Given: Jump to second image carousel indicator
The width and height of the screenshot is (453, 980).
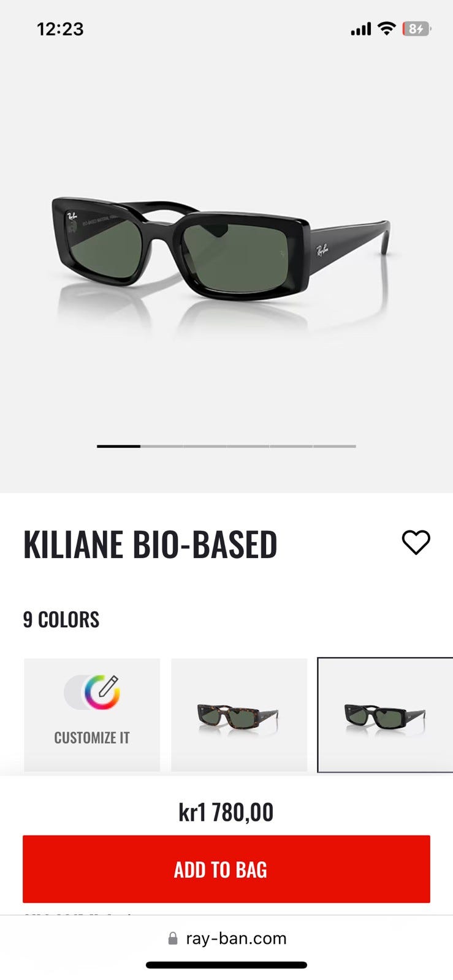Looking at the screenshot, I should click(x=162, y=446).
